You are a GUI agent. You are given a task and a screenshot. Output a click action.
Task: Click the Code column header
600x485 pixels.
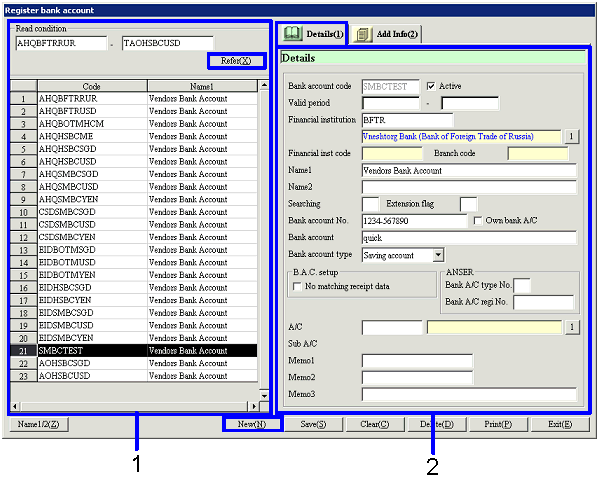coord(91,87)
